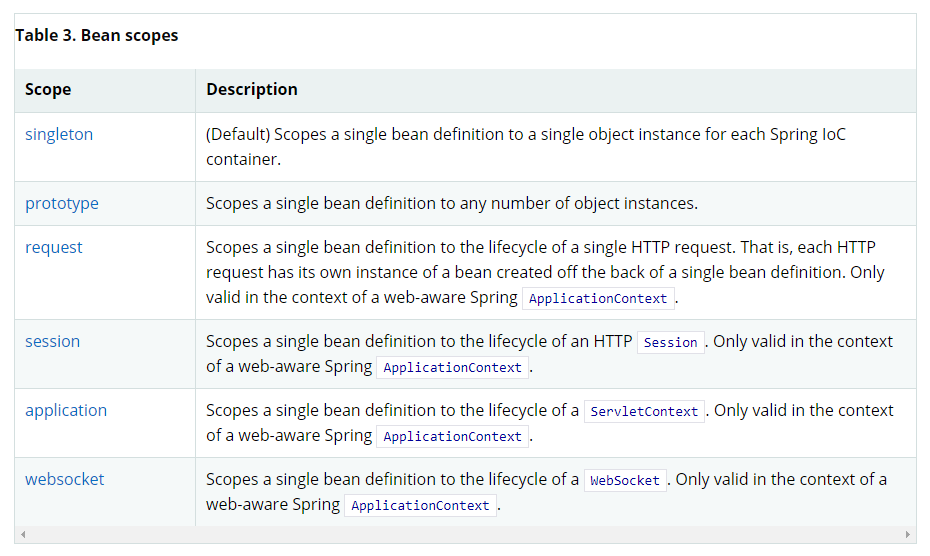The image size is (930, 556).
Task: Click the horizontal scrollbar track below the table
Action: click(465, 535)
